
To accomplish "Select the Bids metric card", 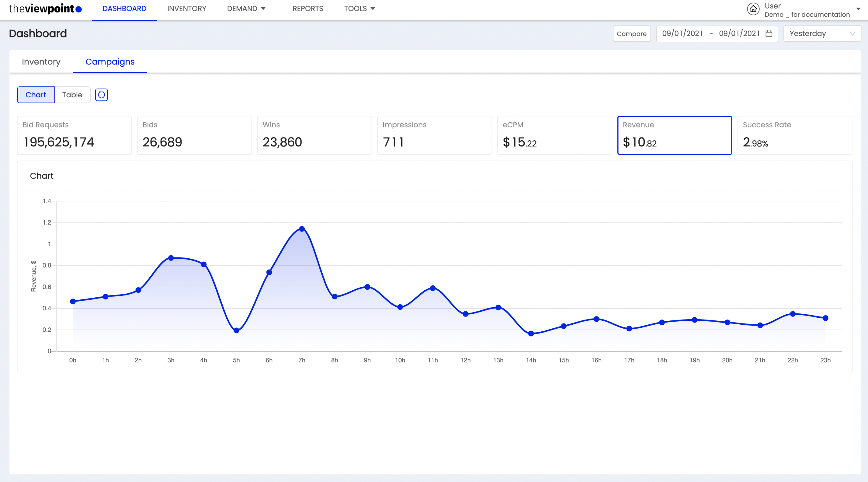I will point(194,135).
